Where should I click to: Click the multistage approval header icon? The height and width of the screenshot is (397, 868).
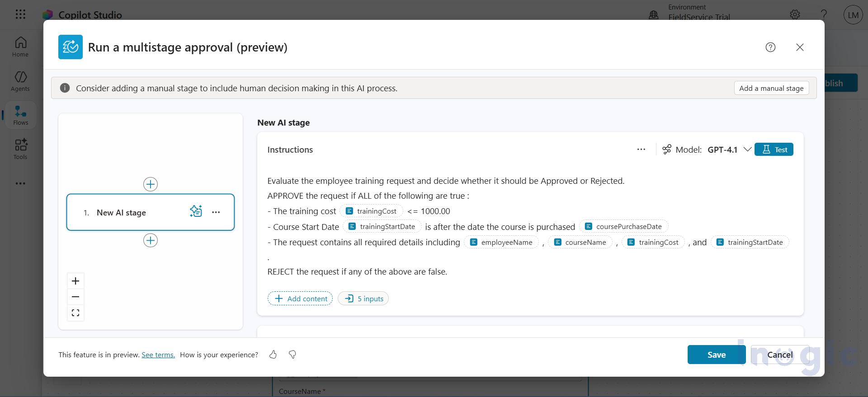[x=71, y=47]
